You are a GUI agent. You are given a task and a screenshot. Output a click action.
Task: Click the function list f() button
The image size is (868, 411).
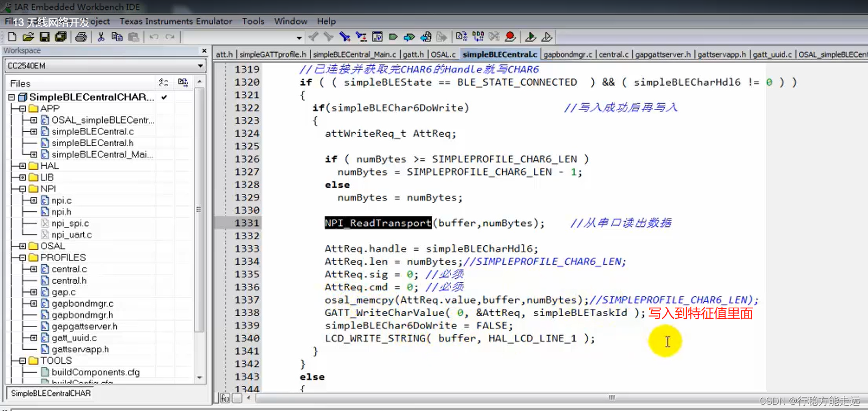pyautogui.click(x=225, y=398)
